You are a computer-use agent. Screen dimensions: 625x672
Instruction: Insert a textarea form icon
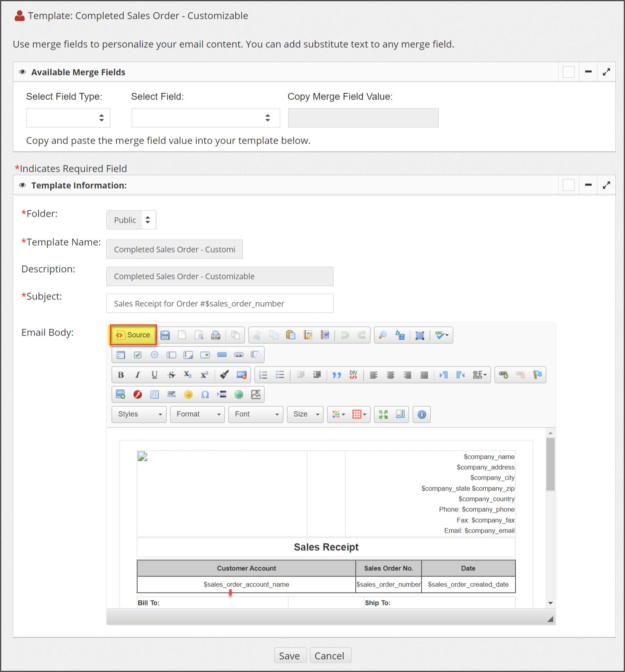188,355
